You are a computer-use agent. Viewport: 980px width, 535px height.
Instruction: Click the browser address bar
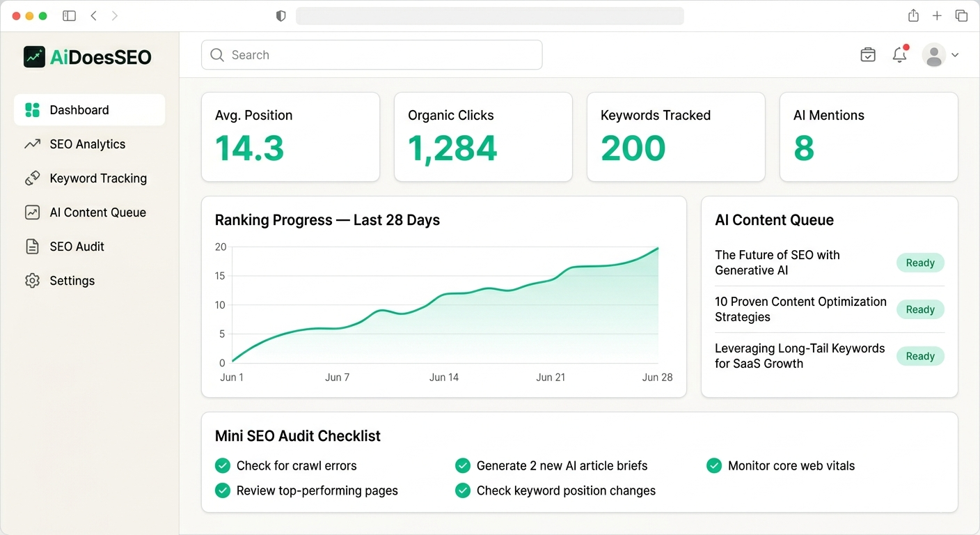(489, 15)
